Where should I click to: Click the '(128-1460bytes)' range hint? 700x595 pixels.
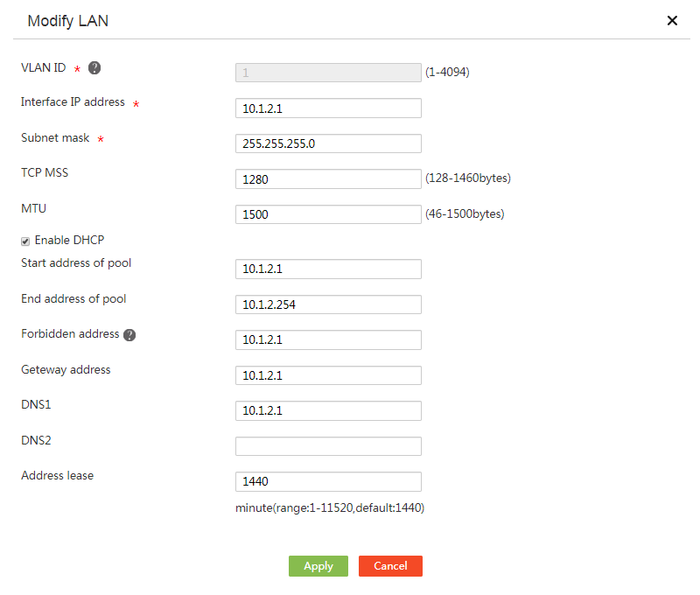coord(468,178)
